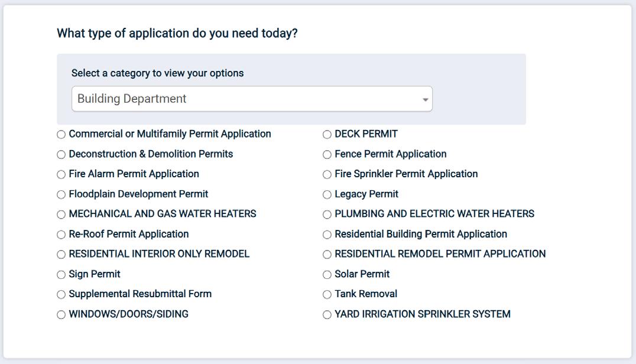636x364 pixels.
Task: Select Commercial or Multifamily Permit Application
Action: tap(61, 135)
